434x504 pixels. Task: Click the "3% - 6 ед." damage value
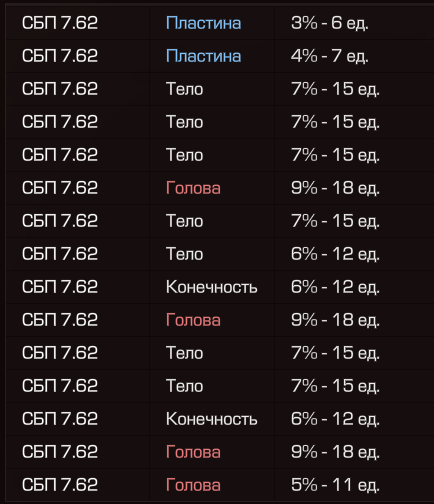[x=329, y=23]
